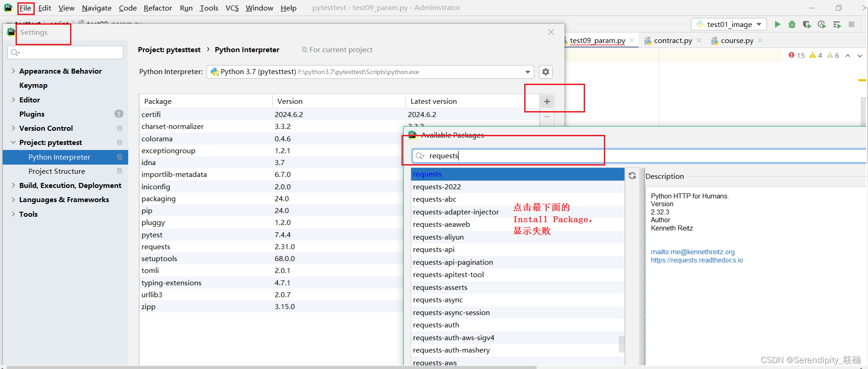This screenshot has height=369, width=868.
Task: Select Plugins in settings tree
Action: (32, 114)
